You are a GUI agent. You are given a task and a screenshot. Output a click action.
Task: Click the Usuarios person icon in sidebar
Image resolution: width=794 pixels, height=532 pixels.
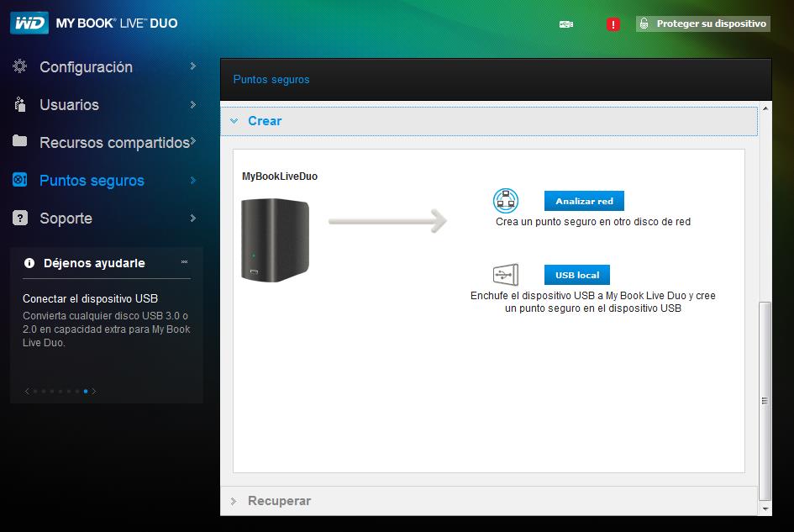[20, 105]
